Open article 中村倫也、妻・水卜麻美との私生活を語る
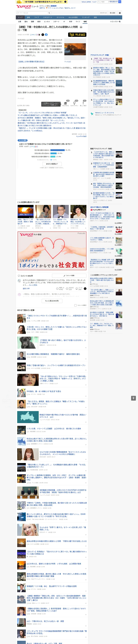Image resolution: width=138 pixels, height=644 pixels. tap(44, 392)
